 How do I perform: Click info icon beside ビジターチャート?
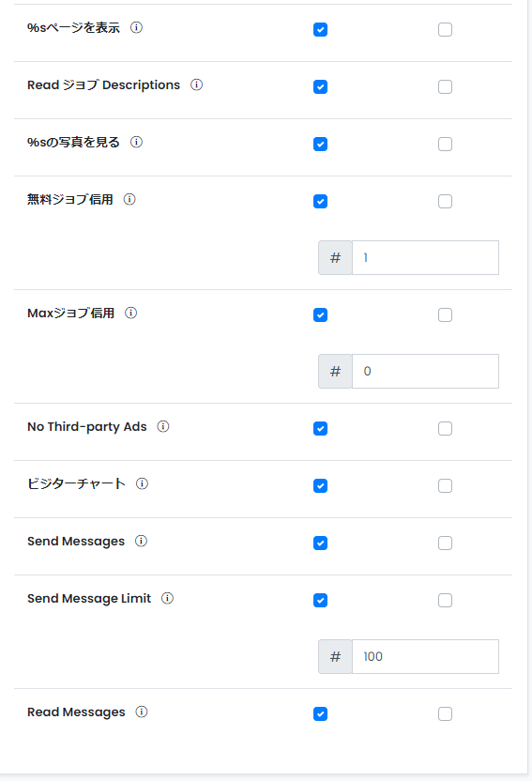point(142,483)
